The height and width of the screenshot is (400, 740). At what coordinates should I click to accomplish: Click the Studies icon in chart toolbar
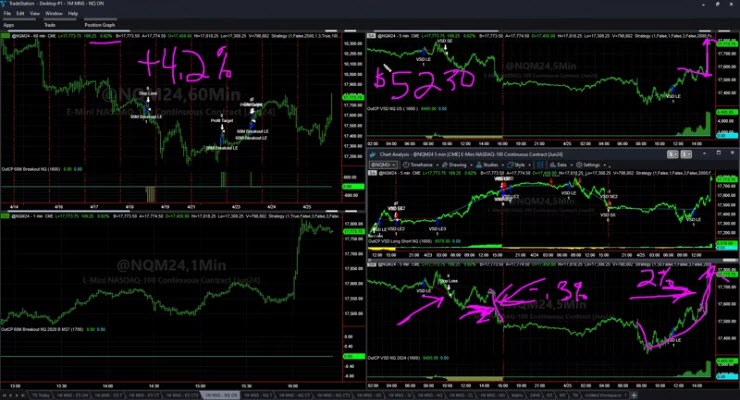479,165
